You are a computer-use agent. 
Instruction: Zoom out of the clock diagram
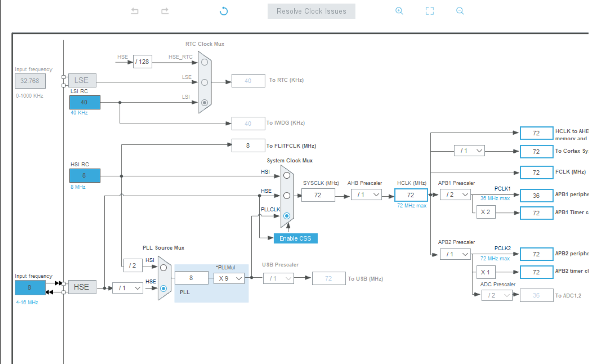(460, 11)
